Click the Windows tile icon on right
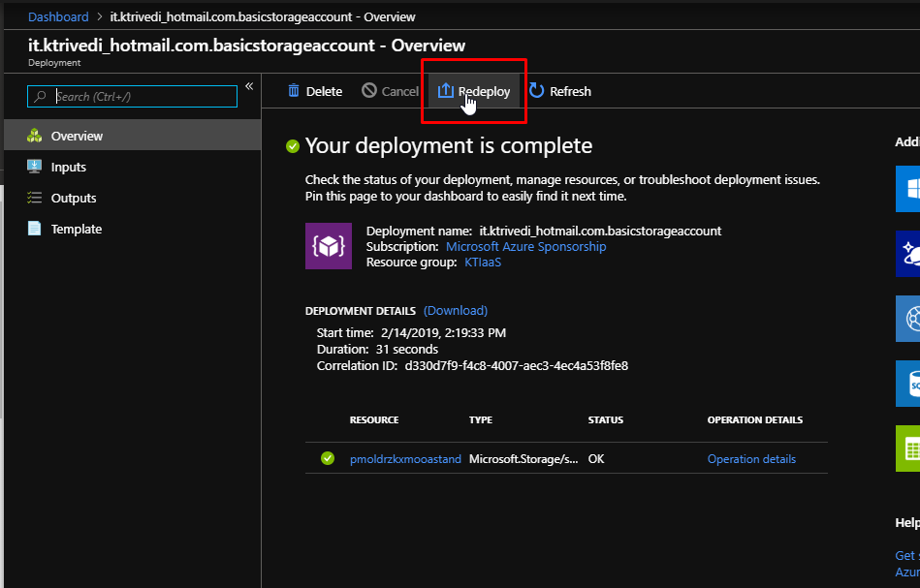920x588 pixels. (907, 189)
